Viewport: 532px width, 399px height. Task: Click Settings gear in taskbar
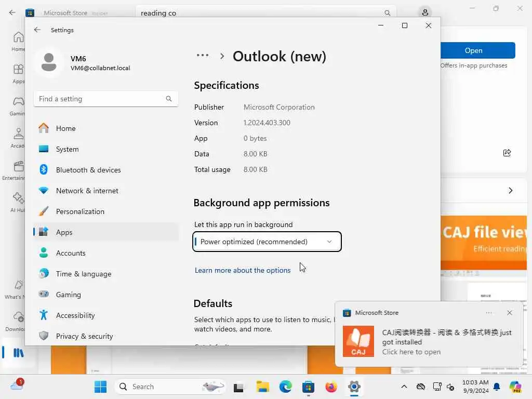[x=354, y=387]
